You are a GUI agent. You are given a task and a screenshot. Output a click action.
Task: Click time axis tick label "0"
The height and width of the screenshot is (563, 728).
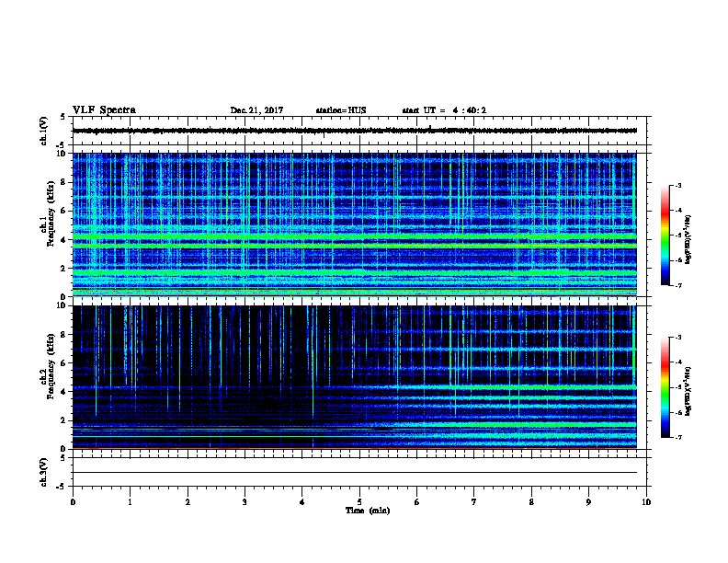pos(73,502)
